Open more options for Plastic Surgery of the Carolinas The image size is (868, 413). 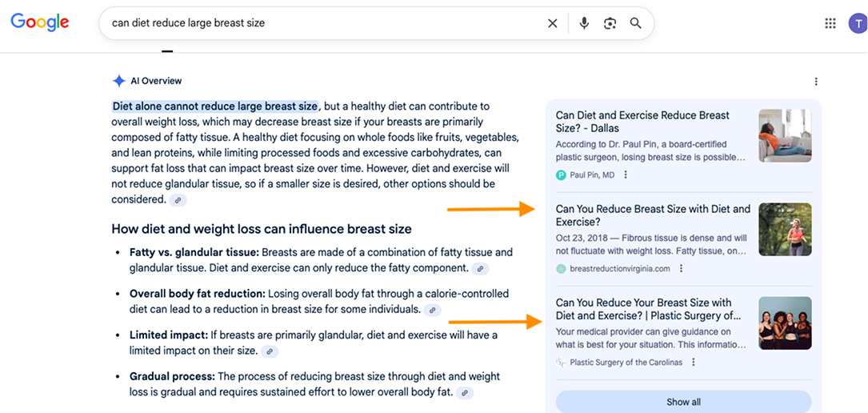pos(694,363)
